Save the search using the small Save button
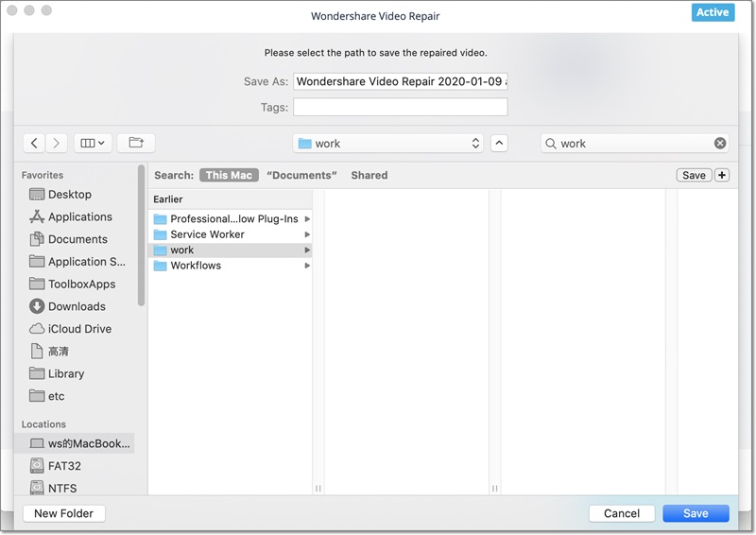Image resolution: width=756 pixels, height=535 pixels. pos(694,175)
